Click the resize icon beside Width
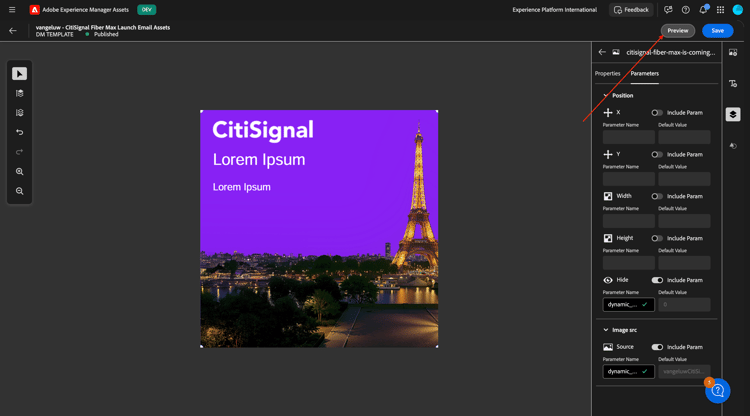Image resolution: width=750 pixels, height=416 pixels. pos(608,196)
